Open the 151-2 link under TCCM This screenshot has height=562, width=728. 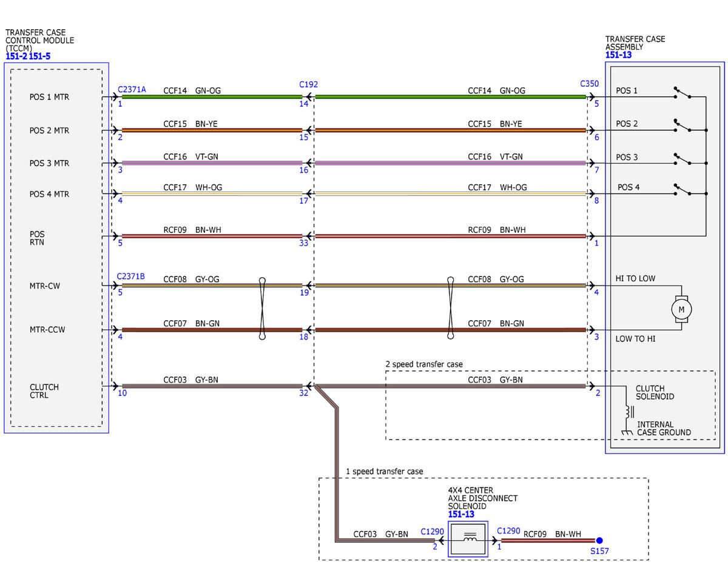(x=16, y=56)
